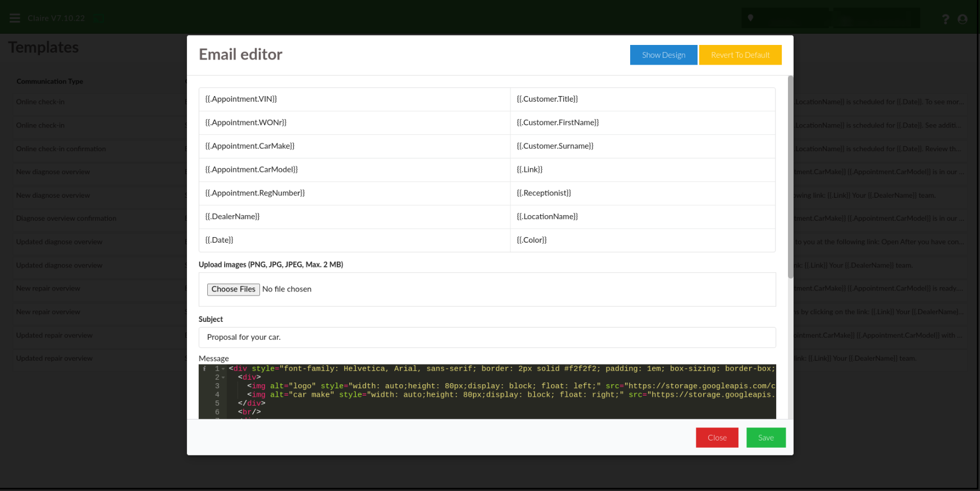The height and width of the screenshot is (491, 980).
Task: Close the Email editor dialog
Action: click(x=717, y=438)
